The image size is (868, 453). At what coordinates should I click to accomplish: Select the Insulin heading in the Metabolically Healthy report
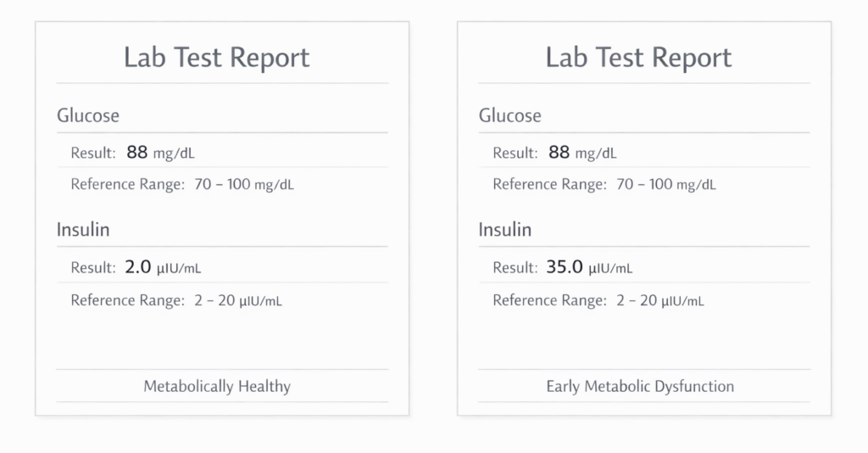[x=83, y=229]
